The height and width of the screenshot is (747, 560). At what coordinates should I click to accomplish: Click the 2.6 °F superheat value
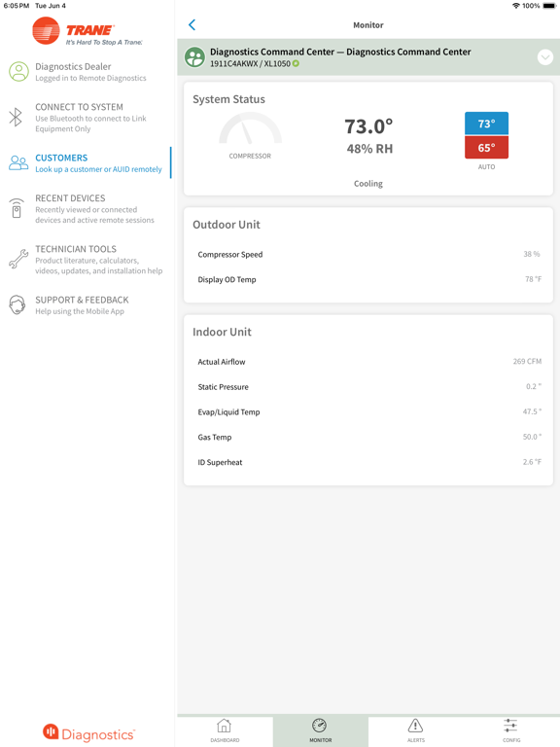point(532,462)
